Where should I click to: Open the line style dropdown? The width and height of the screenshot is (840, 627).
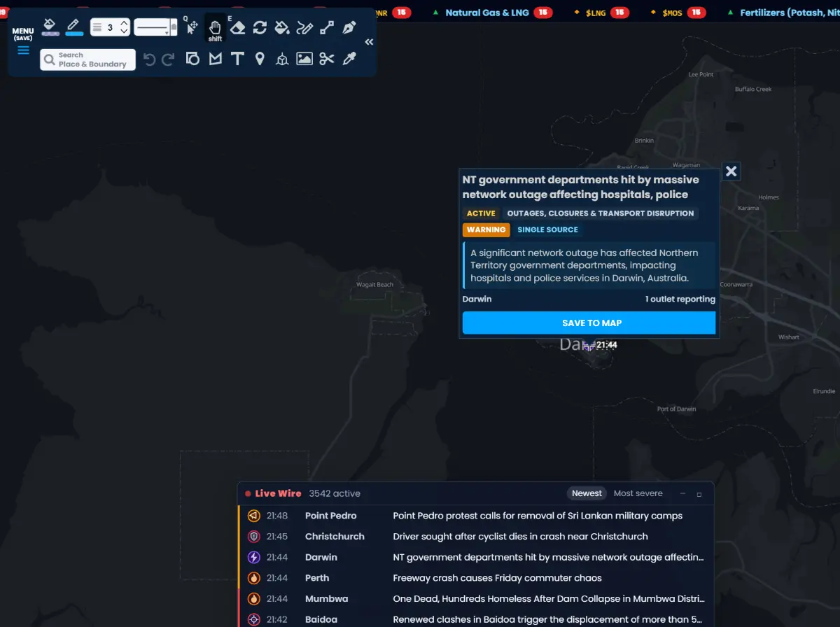click(x=155, y=27)
